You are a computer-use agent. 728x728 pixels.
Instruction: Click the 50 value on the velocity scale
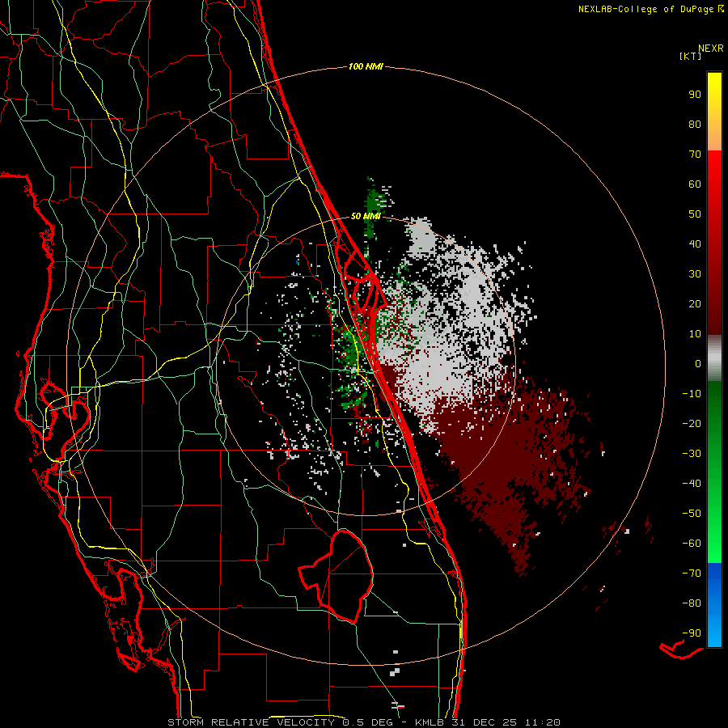[695, 214]
